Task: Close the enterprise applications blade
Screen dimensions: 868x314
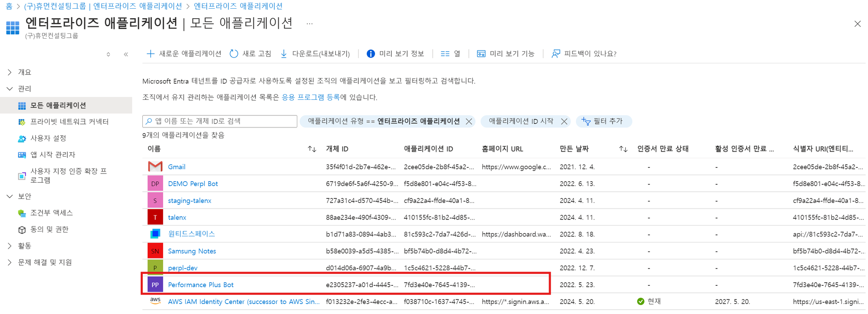Action: coord(857,24)
